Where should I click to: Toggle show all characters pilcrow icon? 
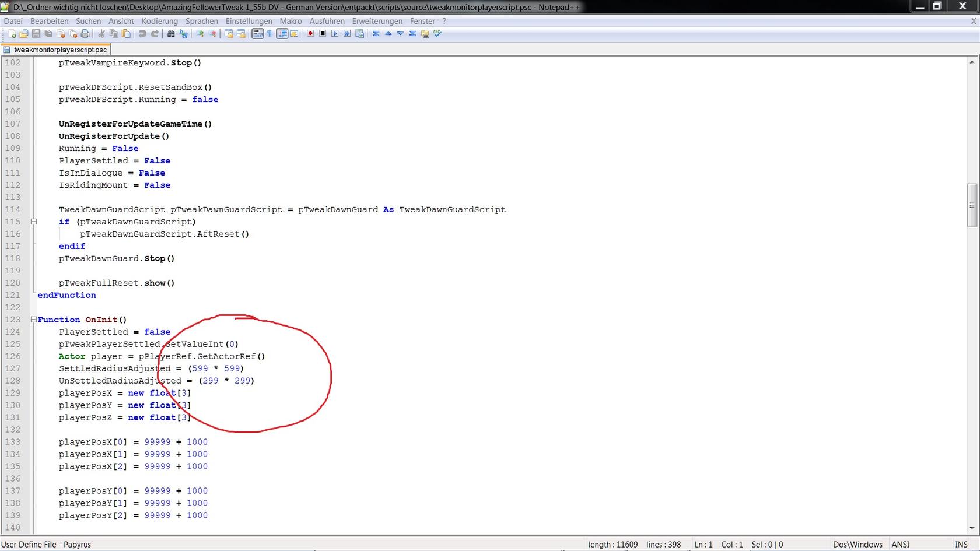pyautogui.click(x=269, y=34)
